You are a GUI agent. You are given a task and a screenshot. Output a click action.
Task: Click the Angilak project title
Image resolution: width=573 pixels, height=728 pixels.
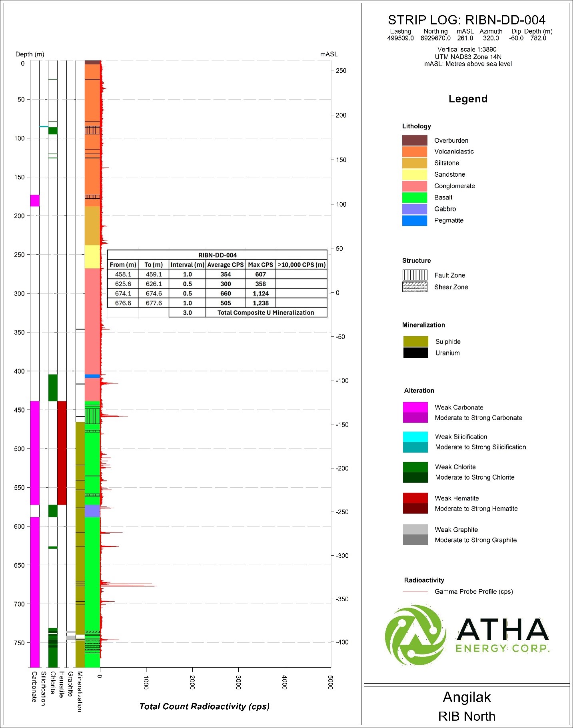[467, 697]
